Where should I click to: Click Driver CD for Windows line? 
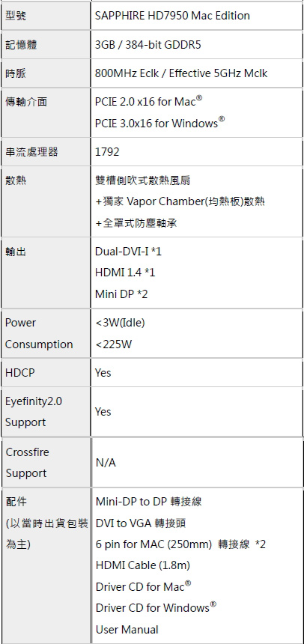(x=156, y=607)
